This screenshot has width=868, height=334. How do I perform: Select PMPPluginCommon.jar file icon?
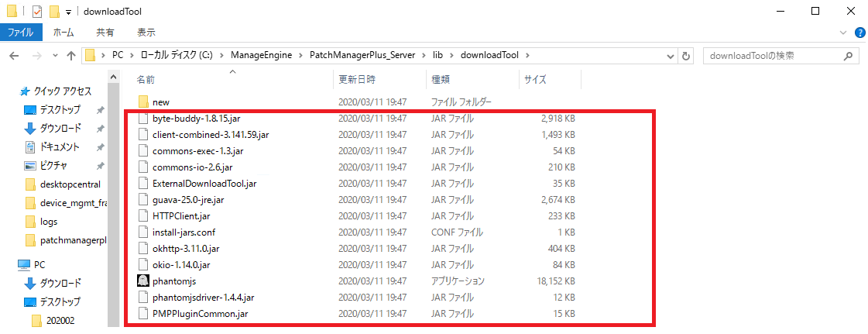143,314
